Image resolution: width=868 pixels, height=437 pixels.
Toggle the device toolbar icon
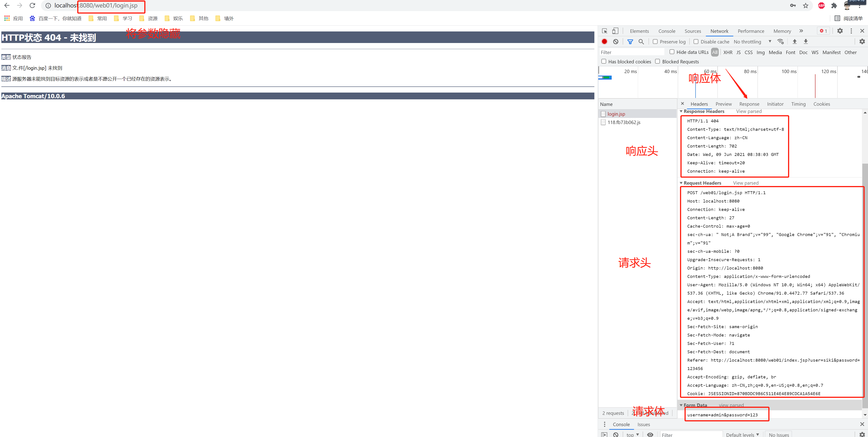(x=615, y=31)
